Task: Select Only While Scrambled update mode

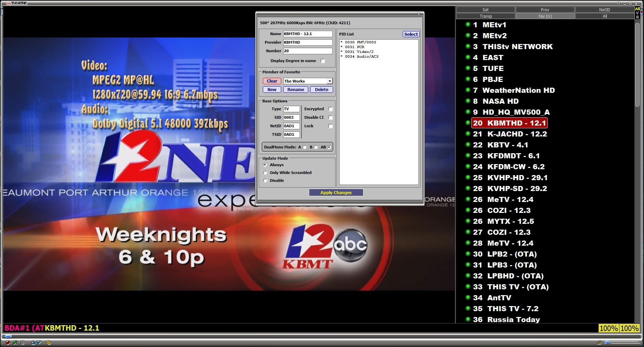Action: (x=265, y=173)
